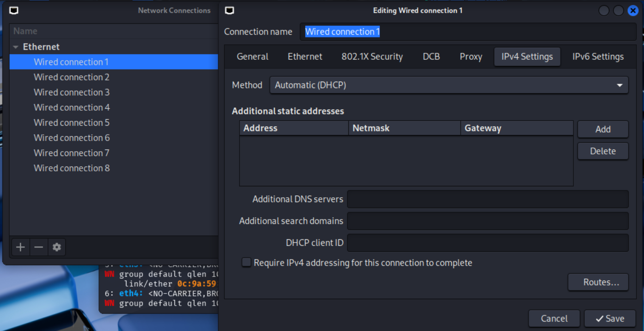Save the connection settings
This screenshot has width=644, height=331.
click(610, 318)
